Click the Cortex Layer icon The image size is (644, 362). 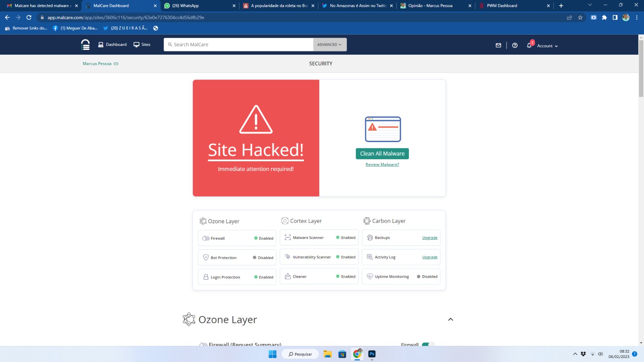pyautogui.click(x=285, y=221)
